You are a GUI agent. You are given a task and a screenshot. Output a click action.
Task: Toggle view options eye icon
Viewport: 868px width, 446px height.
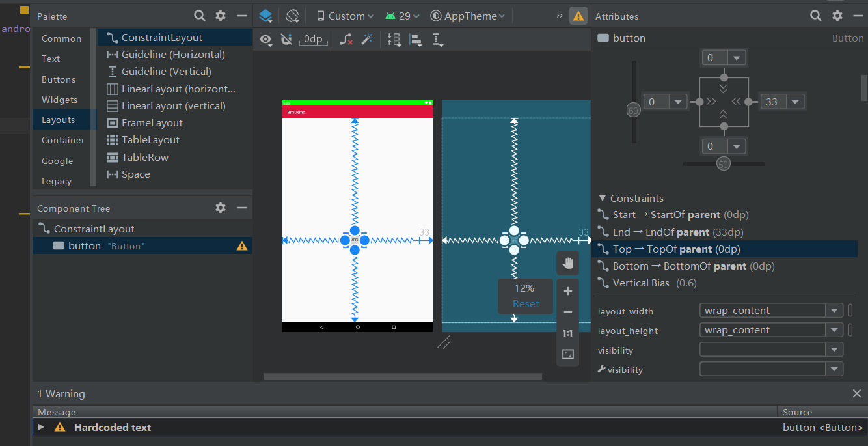(265, 40)
